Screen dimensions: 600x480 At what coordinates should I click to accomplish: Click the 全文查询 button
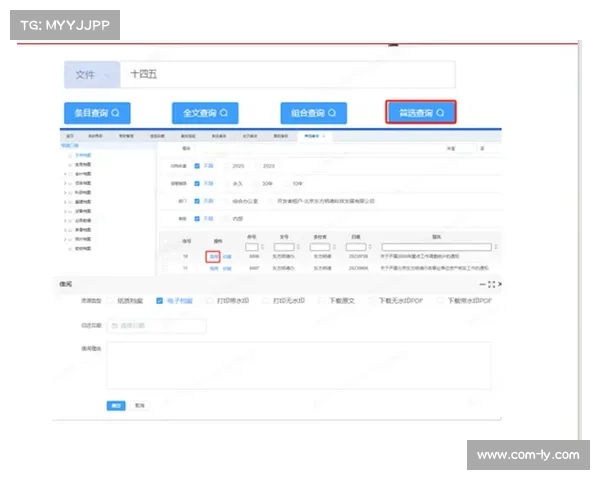click(205, 113)
